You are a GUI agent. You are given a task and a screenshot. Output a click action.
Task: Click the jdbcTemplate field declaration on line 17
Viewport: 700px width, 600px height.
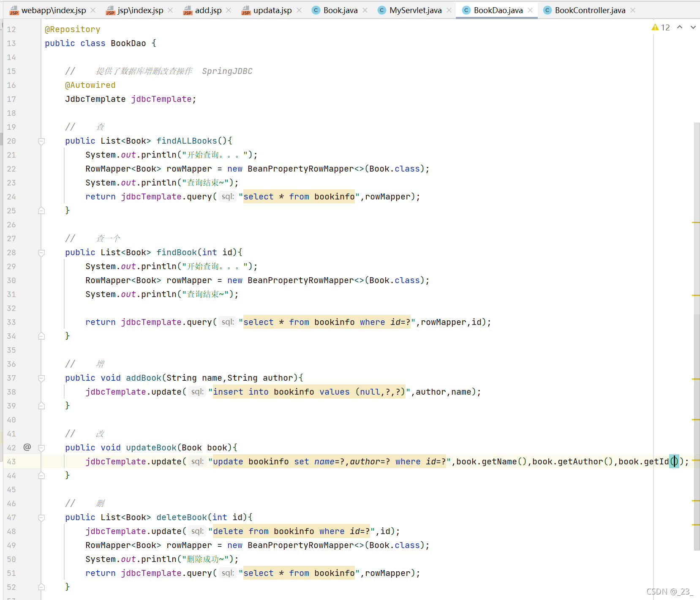click(161, 99)
